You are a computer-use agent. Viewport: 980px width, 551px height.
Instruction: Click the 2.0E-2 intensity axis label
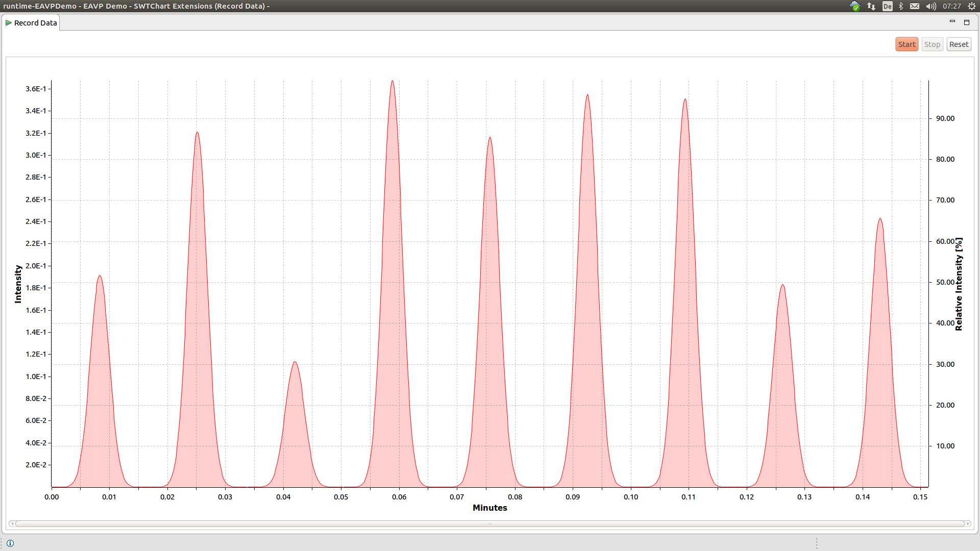tap(36, 465)
